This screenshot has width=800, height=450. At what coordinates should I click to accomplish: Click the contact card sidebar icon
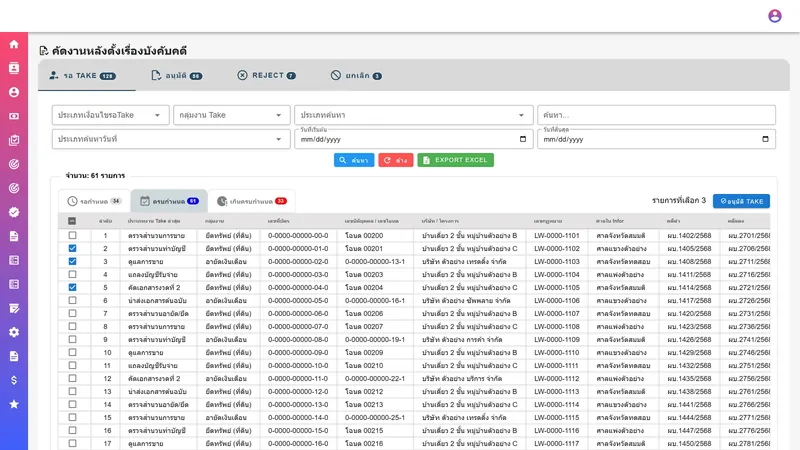click(14, 68)
